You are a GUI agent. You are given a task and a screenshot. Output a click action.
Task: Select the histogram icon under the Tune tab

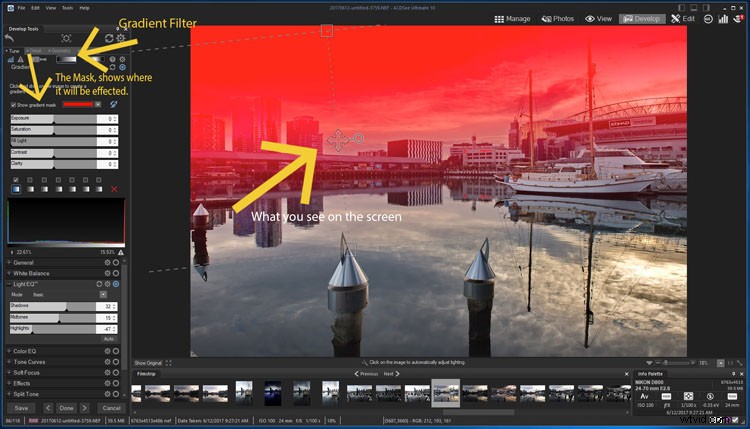11,59
